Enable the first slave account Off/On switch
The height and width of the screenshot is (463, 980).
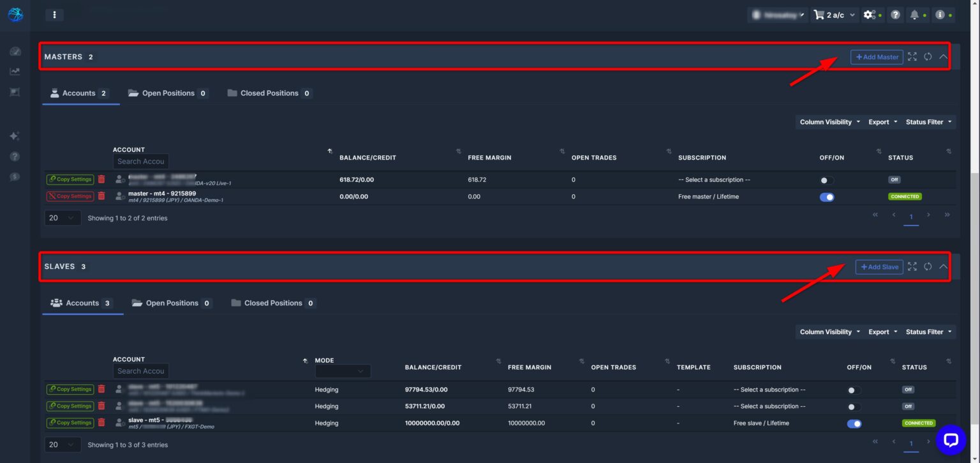(x=854, y=390)
